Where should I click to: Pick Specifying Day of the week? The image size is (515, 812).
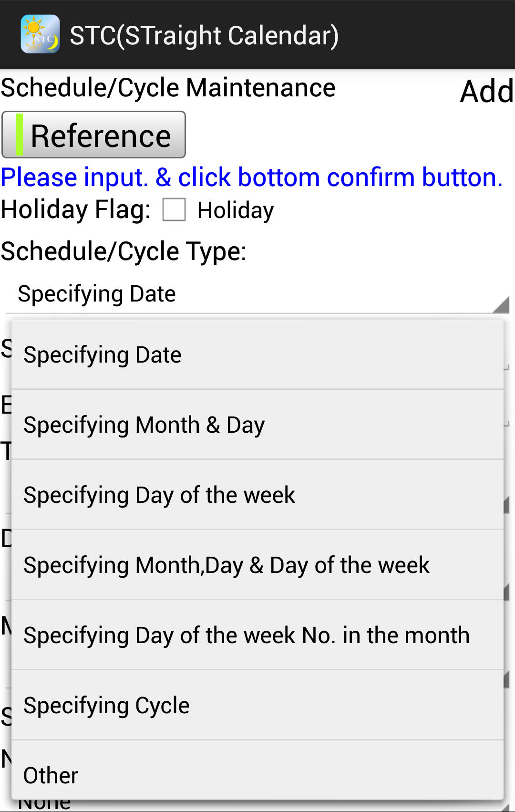pyautogui.click(x=257, y=495)
